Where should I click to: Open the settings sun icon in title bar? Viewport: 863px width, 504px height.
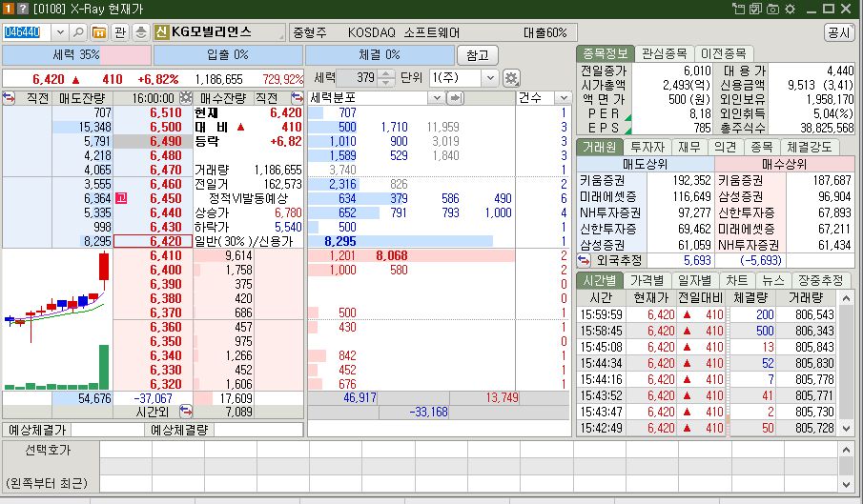click(791, 9)
